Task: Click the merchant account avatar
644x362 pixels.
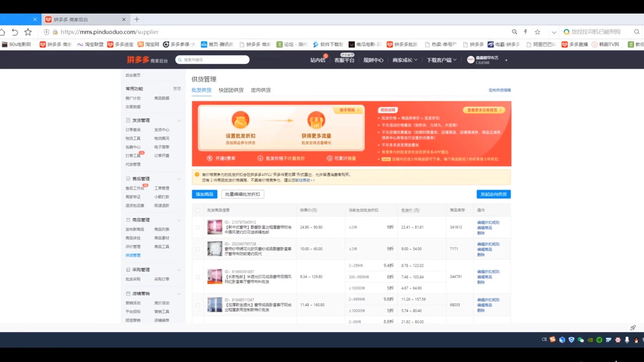Action: point(470,60)
